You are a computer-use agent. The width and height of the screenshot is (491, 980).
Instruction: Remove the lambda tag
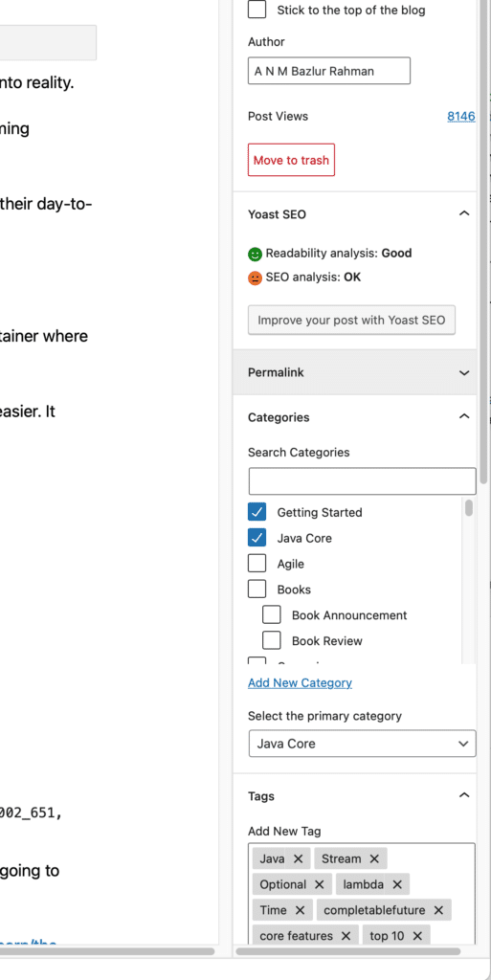point(397,884)
